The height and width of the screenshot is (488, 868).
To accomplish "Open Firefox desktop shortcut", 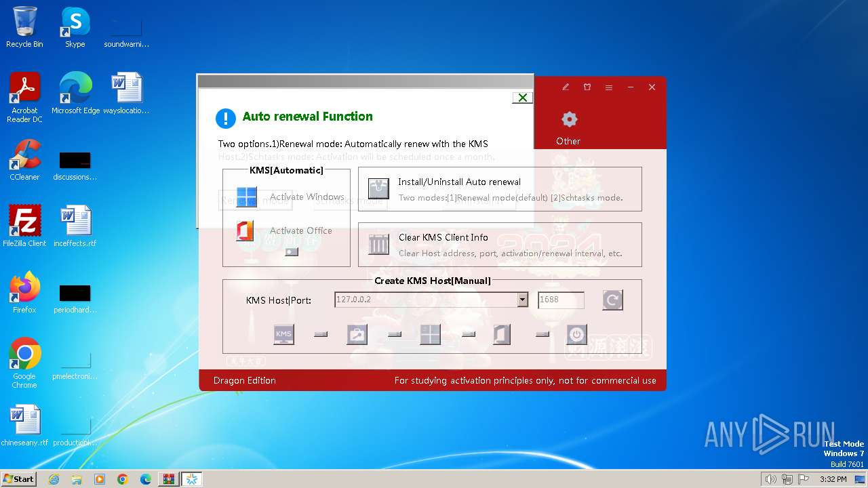I will [24, 293].
